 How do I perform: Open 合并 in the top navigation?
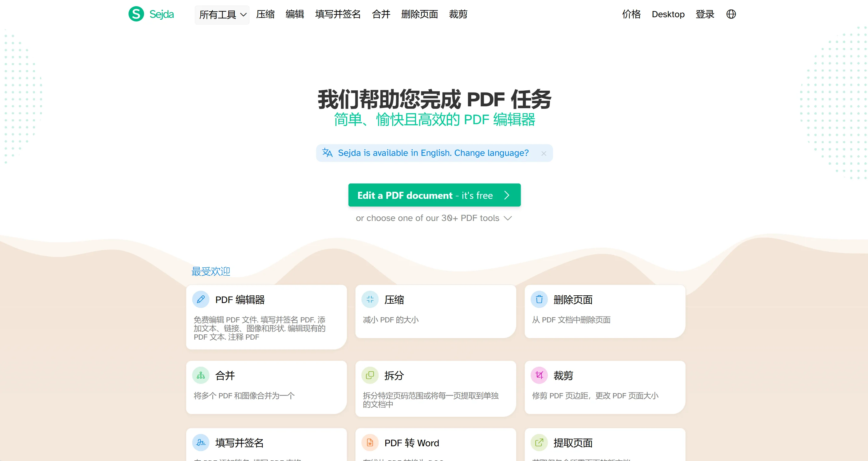click(x=381, y=14)
